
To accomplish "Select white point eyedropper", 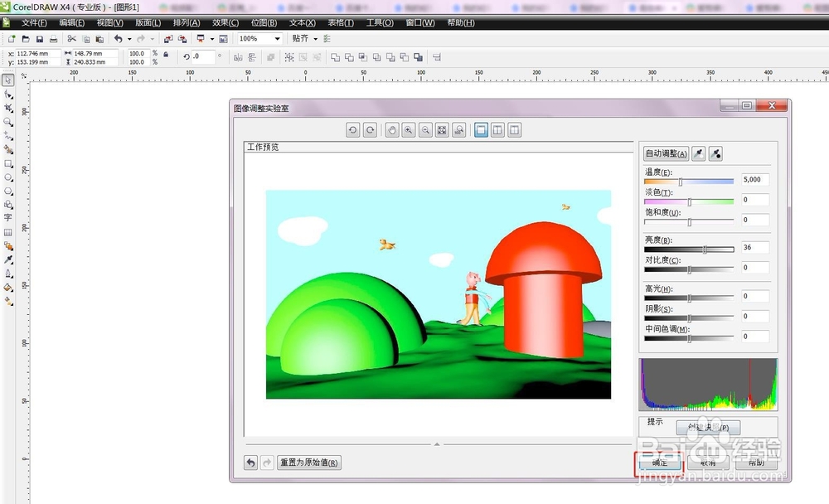I will pos(698,154).
